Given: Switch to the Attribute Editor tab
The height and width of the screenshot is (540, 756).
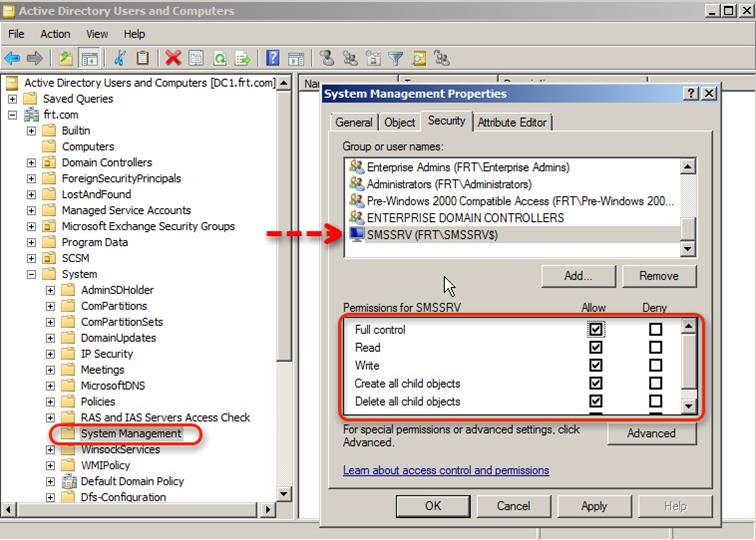Looking at the screenshot, I should click(512, 122).
